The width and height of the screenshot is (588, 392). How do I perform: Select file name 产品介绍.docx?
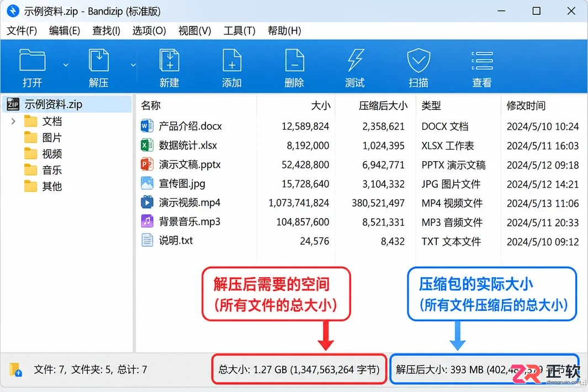(190, 126)
